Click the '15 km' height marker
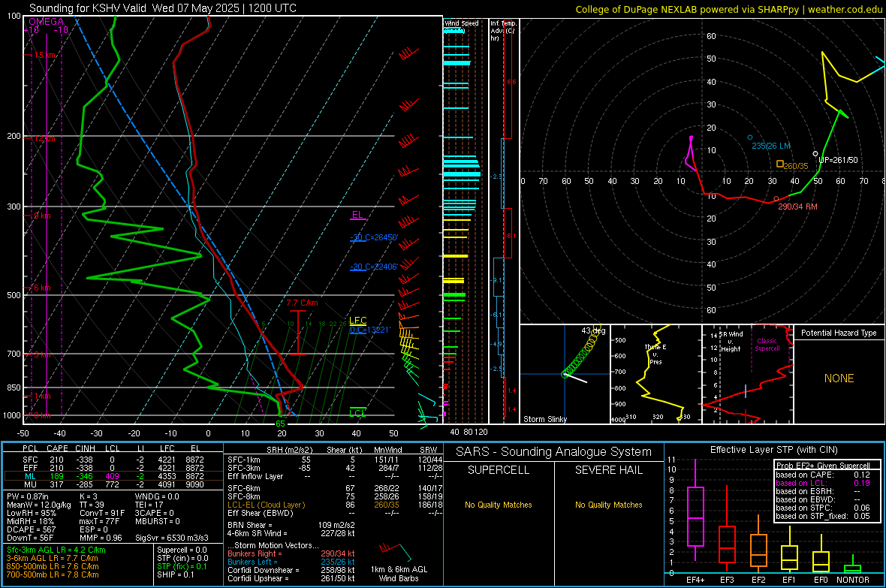 [x=44, y=55]
